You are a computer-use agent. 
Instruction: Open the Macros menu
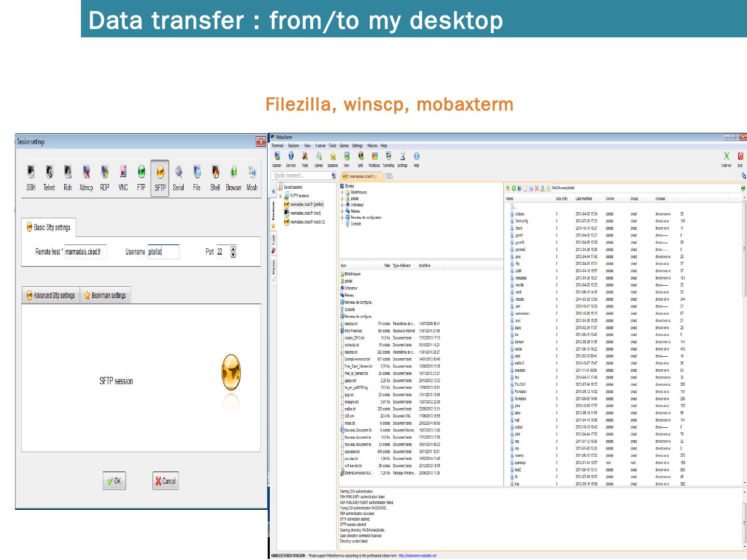(x=372, y=146)
